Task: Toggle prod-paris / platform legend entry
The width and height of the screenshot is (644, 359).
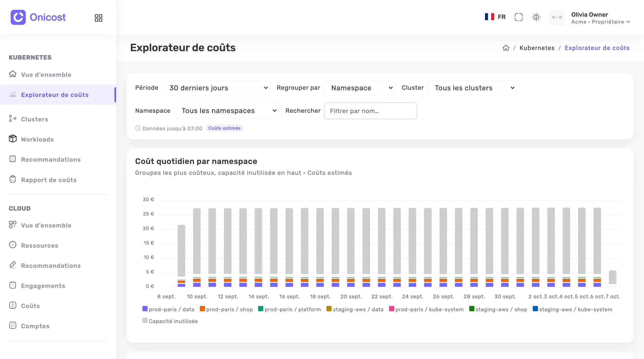Action: 290,309
